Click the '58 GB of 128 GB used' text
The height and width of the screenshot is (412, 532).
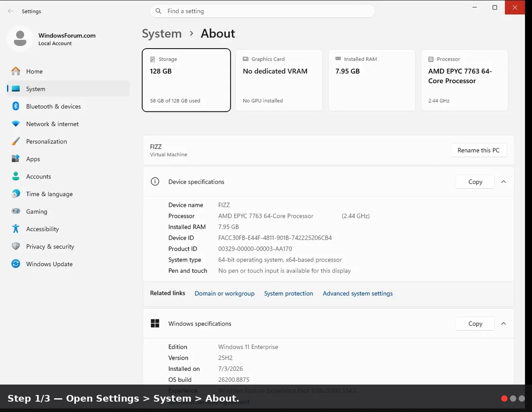pyautogui.click(x=175, y=101)
